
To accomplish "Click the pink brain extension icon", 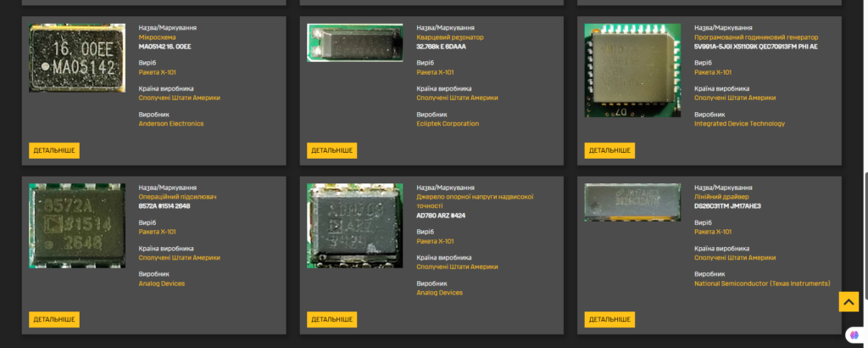I will 855,335.
